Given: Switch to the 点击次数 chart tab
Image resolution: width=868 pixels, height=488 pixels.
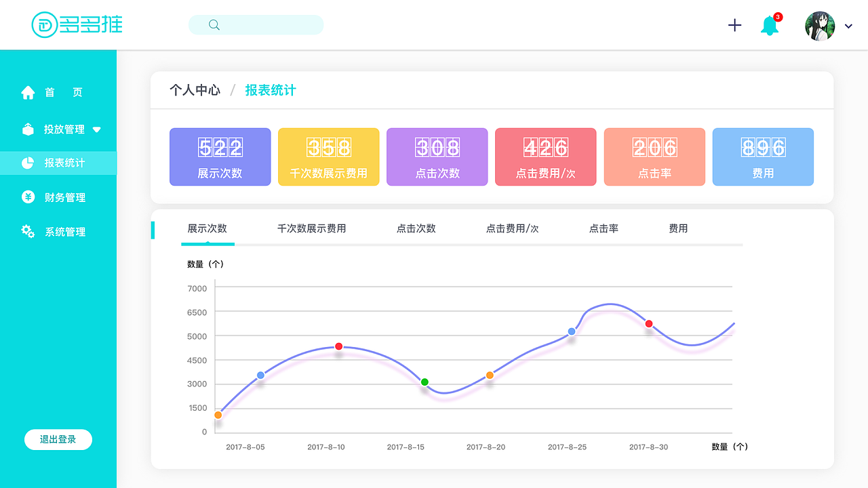Looking at the screenshot, I should (416, 228).
